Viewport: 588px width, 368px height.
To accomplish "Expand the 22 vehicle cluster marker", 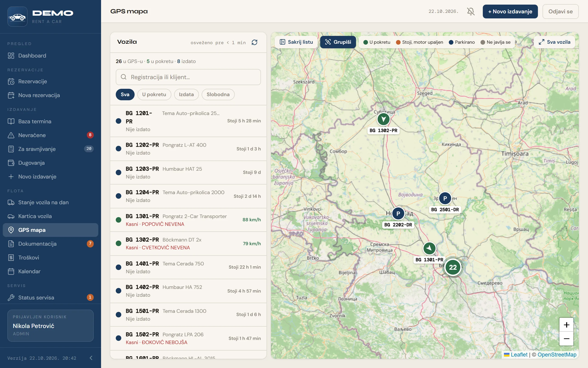I will (x=453, y=267).
